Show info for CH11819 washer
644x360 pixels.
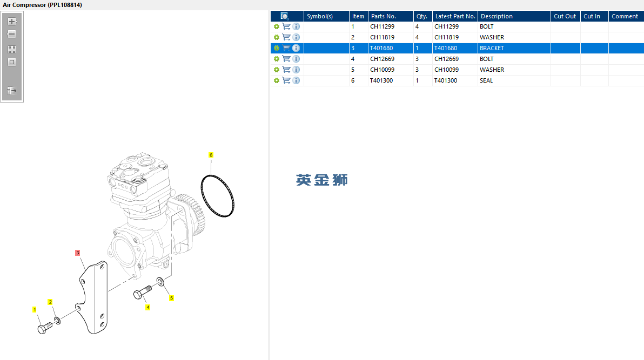click(x=296, y=37)
